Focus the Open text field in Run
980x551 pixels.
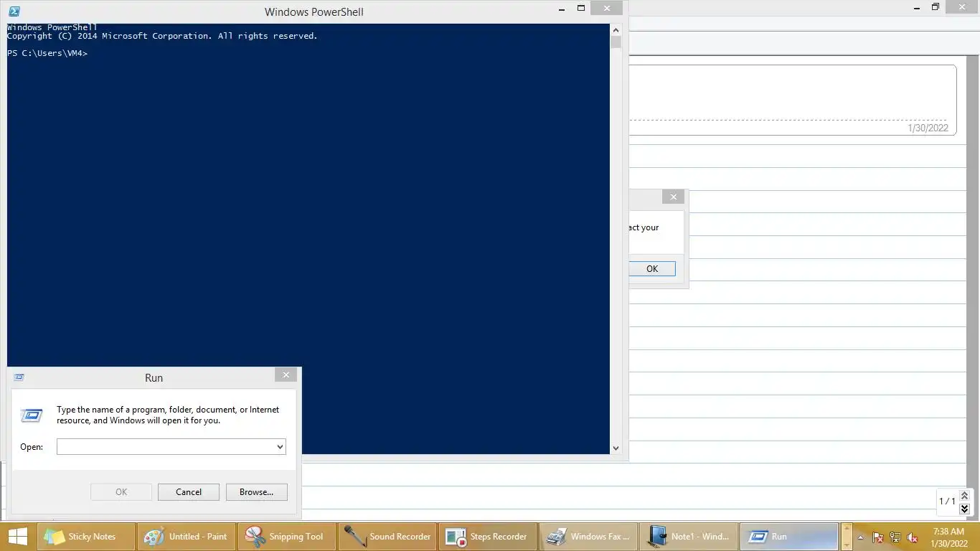166,446
